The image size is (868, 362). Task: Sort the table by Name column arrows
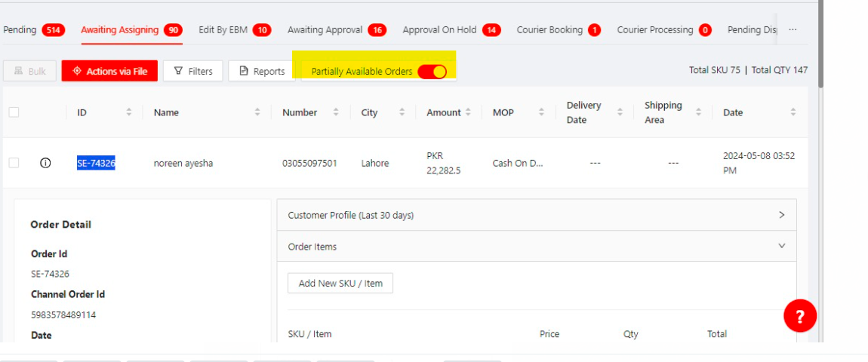pos(257,112)
